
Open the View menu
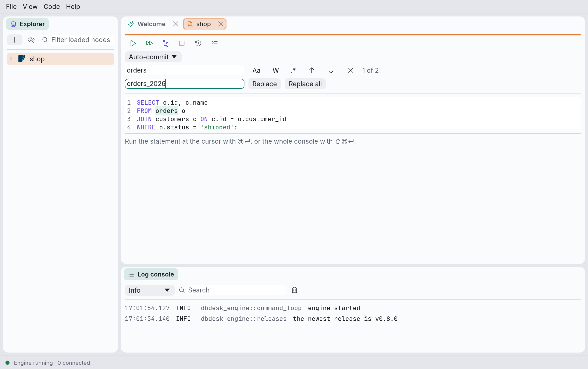coord(30,6)
